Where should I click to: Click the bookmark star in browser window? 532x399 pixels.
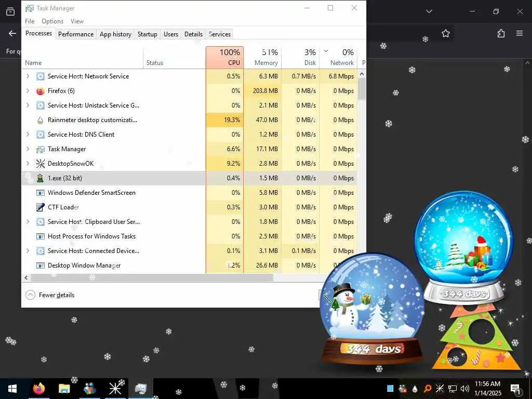(445, 33)
